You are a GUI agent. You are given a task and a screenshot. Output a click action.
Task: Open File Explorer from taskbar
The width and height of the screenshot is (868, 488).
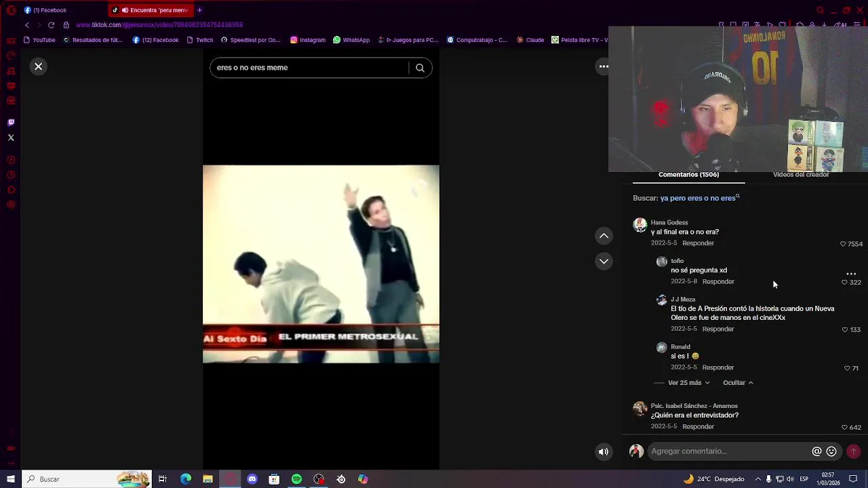pos(208,479)
